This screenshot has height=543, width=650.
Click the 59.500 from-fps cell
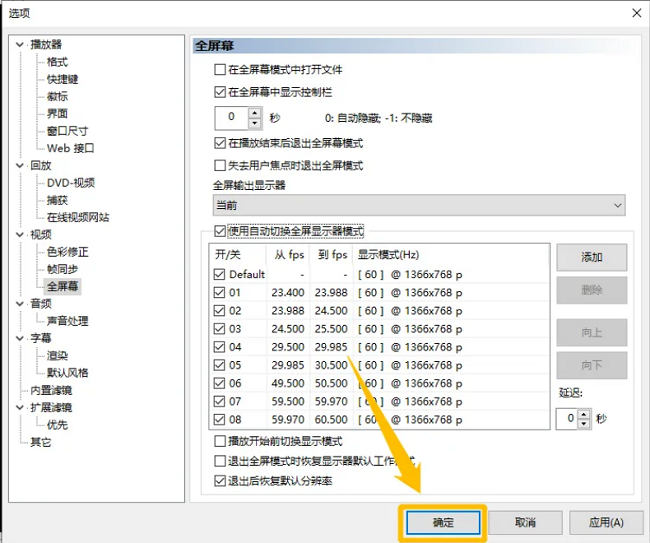click(288, 401)
